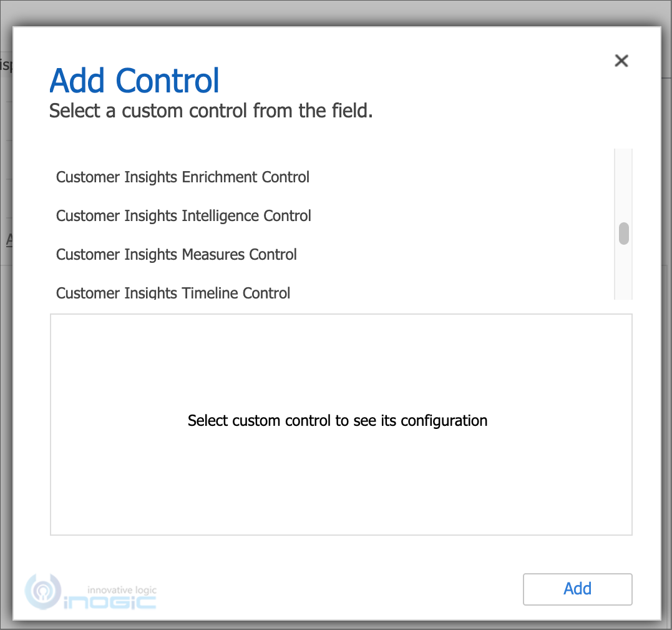Choose Customer Insights Intelligence Control
This screenshot has height=630, width=672.
pos(183,215)
